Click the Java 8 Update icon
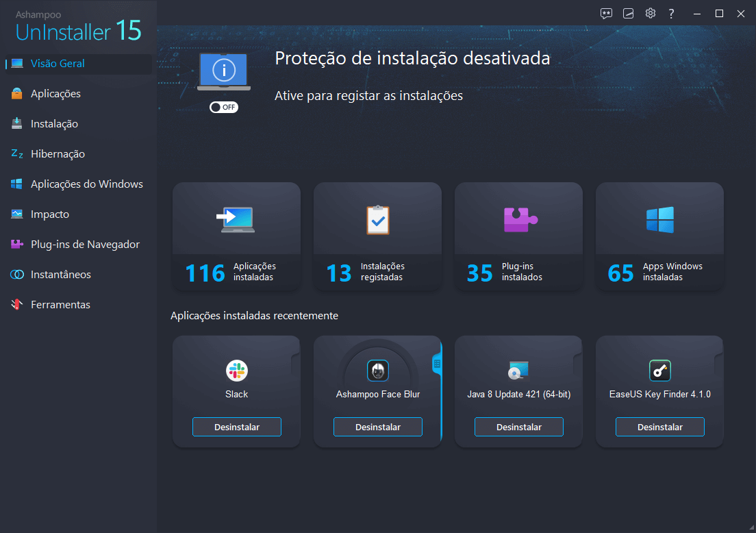The height and width of the screenshot is (533, 756). pos(519,371)
